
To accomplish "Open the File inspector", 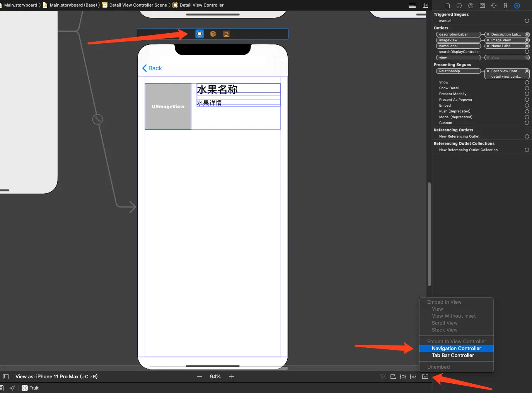I will coord(447,5).
